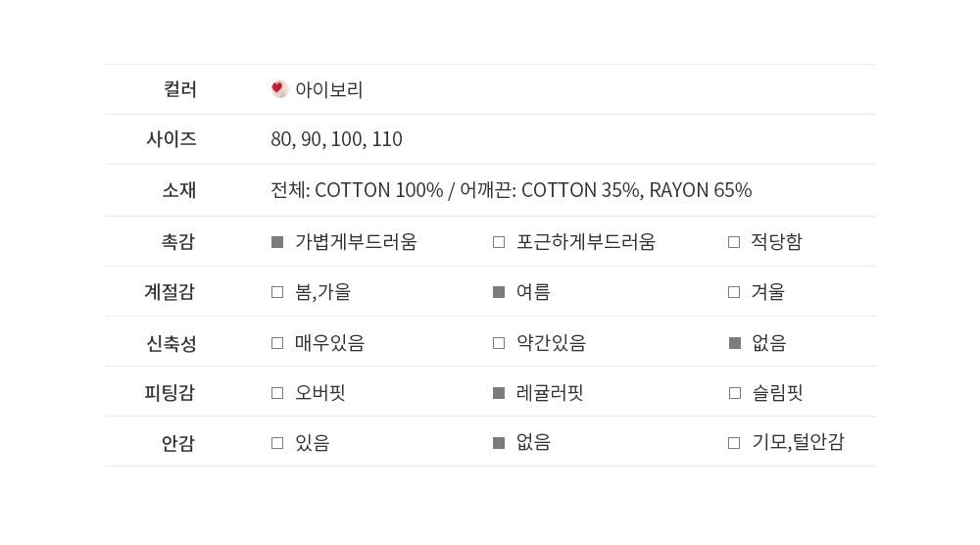Select the 약간있음 elasticity checkbox

click(x=499, y=343)
